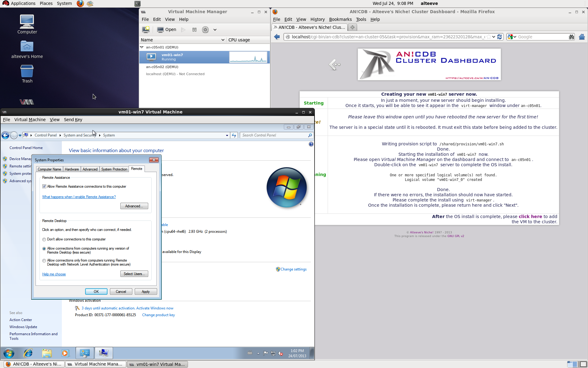Viewport: 588px width, 368px height.
Task: Pause the virtual machine
Action: coord(194,30)
